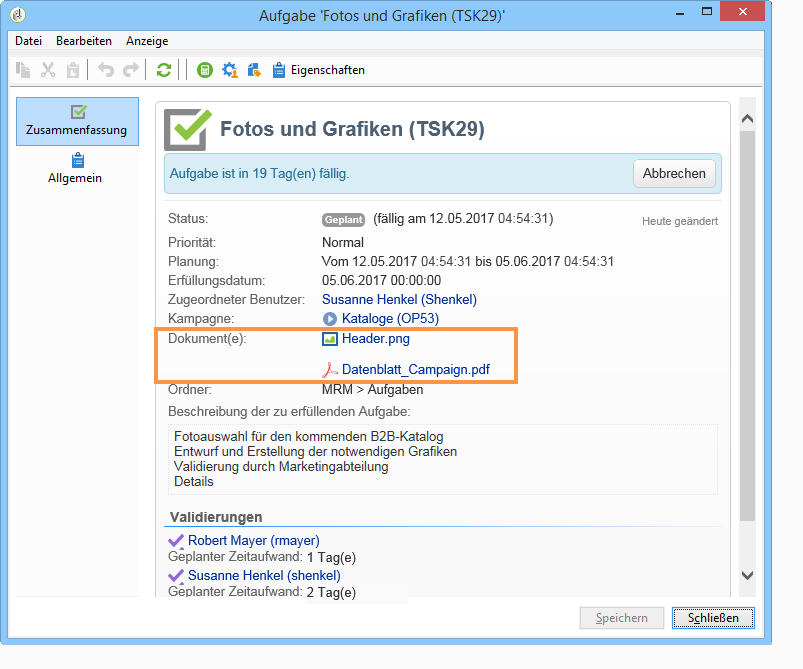Click the 'MRM > Aufgaben' folder text
The width and height of the screenshot is (803, 669).
pyautogui.click(x=372, y=389)
